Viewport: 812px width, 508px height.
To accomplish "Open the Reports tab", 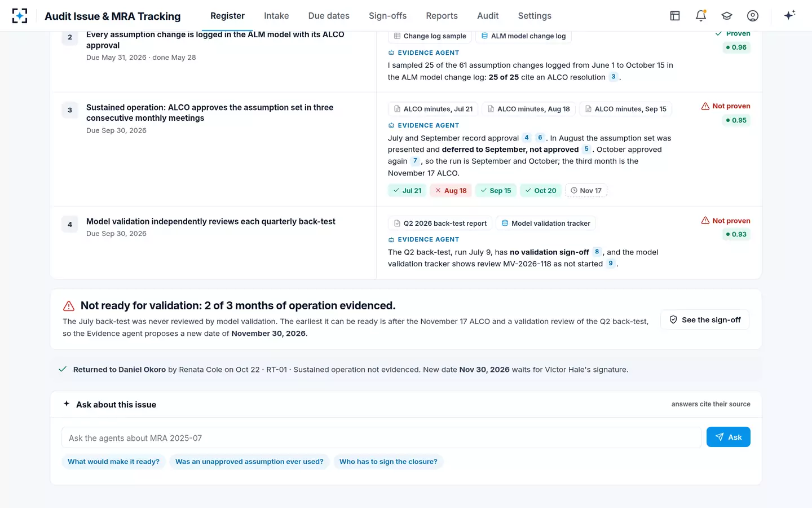I will coord(442,16).
